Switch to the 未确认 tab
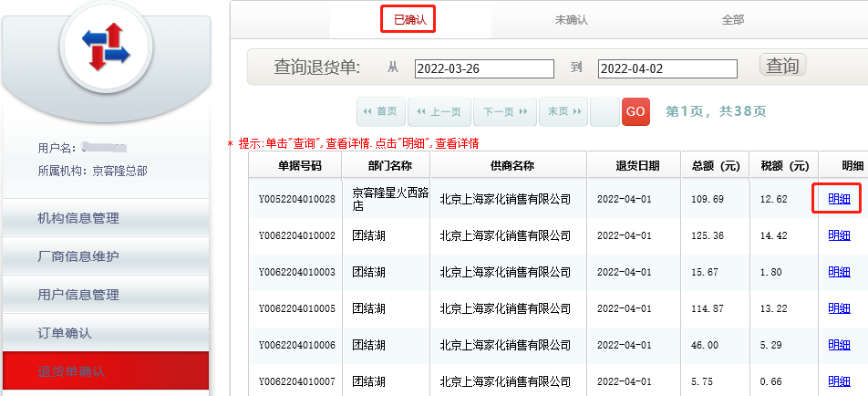 pyautogui.click(x=571, y=19)
